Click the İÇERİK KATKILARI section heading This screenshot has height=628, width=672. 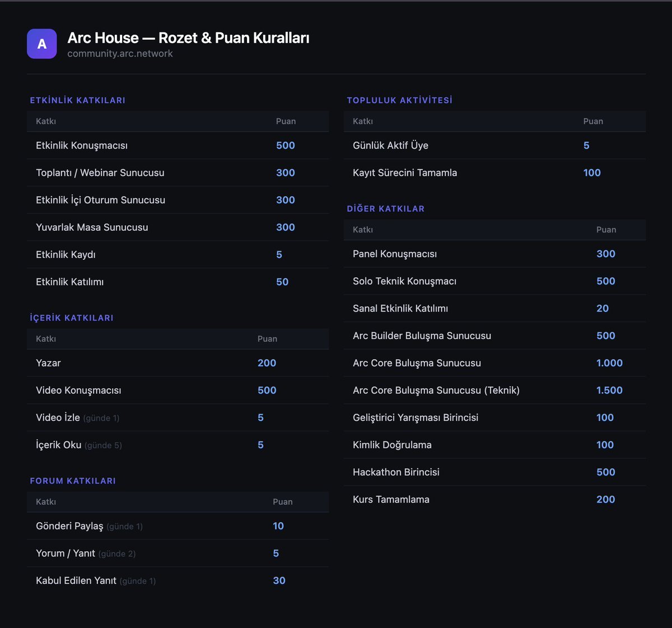coord(72,318)
